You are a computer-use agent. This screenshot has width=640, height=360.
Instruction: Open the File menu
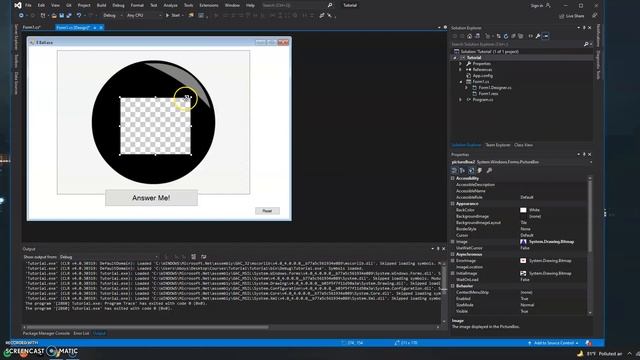[x=28, y=5]
